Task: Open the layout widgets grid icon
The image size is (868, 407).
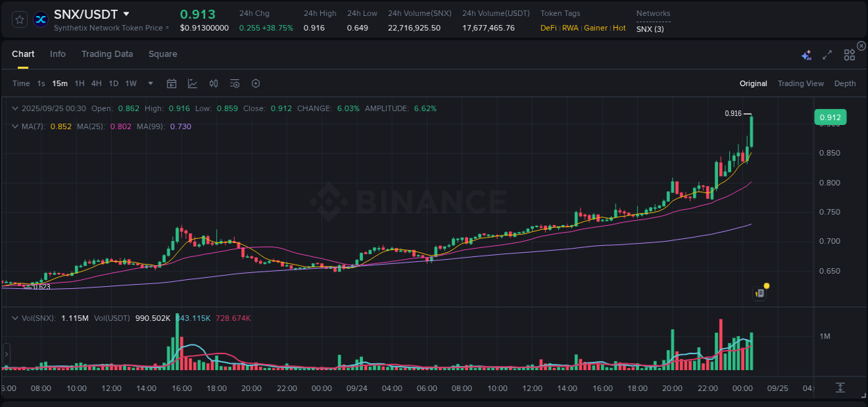Action: pyautogui.click(x=849, y=54)
